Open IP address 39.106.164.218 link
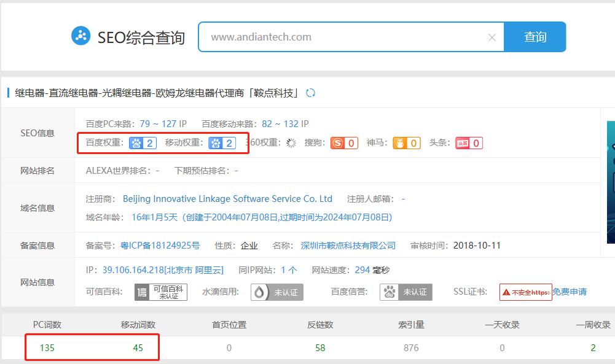615x364 pixels. [163, 270]
